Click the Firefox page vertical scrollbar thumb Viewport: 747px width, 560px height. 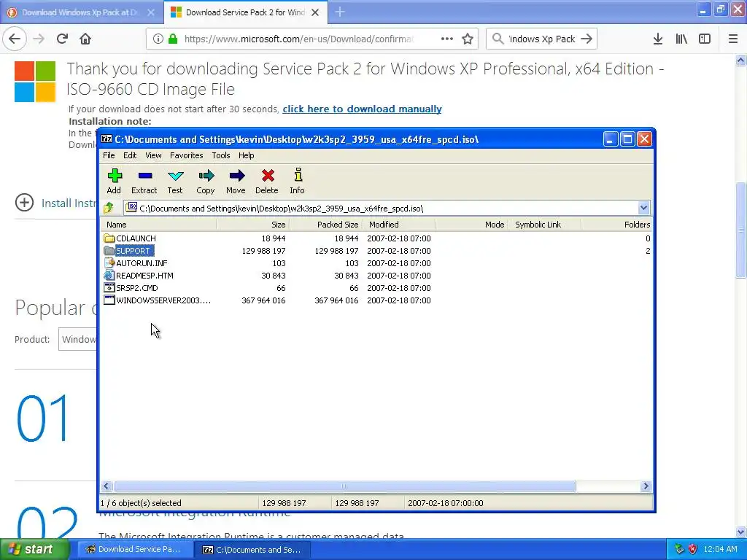point(740,230)
